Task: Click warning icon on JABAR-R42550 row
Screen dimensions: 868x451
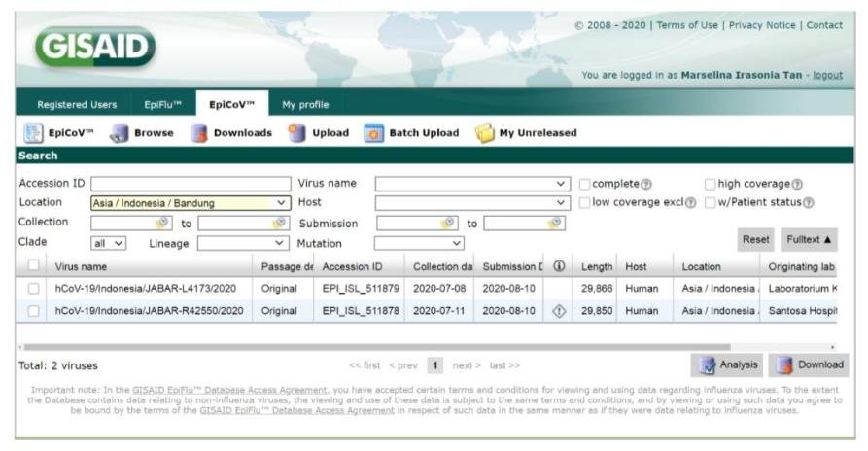Action: pyautogui.click(x=559, y=311)
